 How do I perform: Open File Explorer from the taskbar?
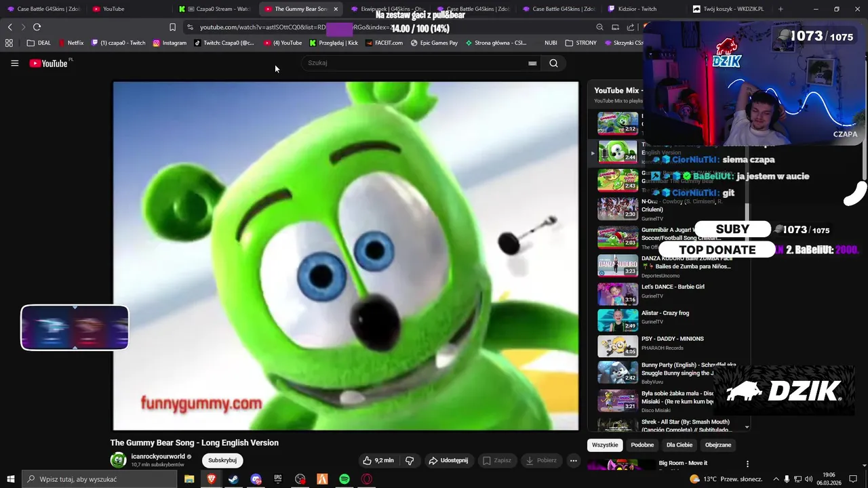click(189, 479)
